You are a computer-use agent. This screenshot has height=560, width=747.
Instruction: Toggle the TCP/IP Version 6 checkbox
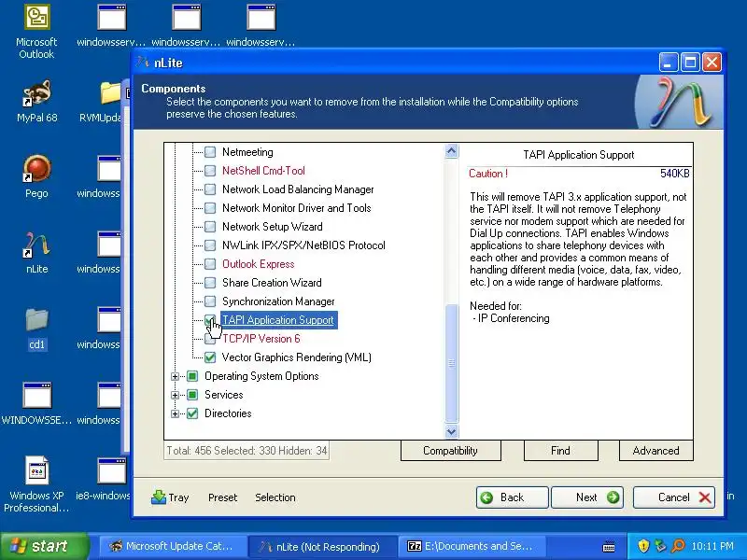(210, 339)
